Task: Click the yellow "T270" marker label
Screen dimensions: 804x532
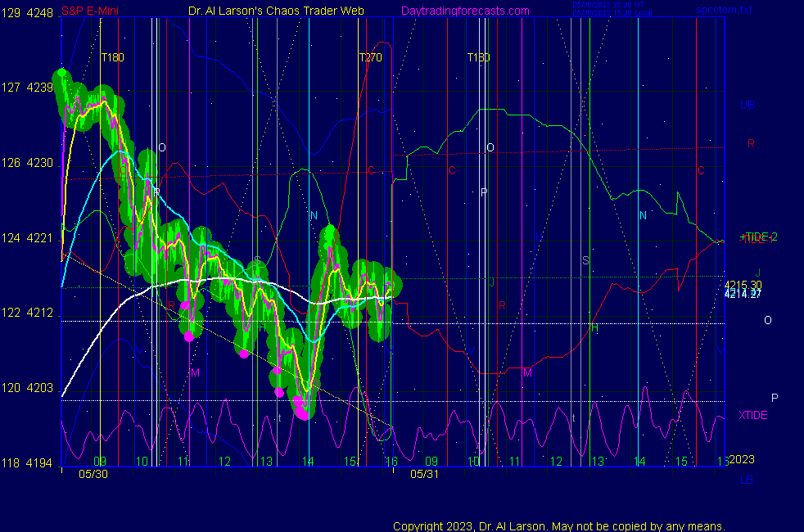Action: [370, 57]
